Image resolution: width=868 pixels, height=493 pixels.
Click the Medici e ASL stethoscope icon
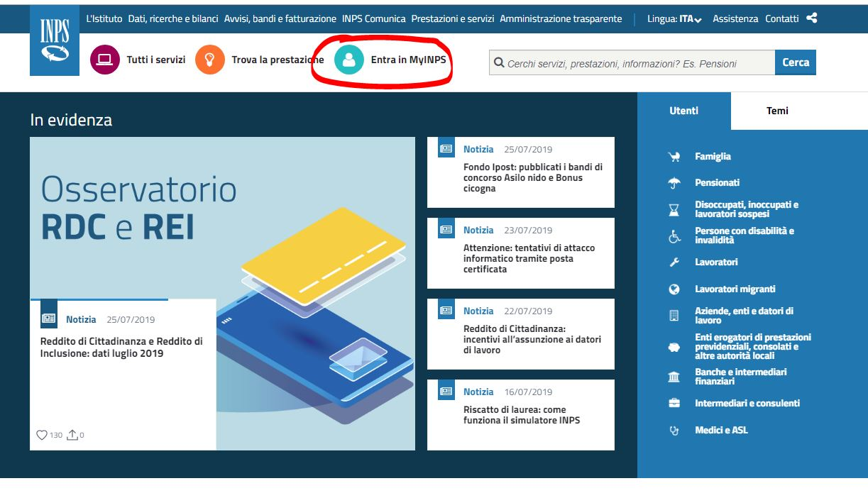(674, 431)
